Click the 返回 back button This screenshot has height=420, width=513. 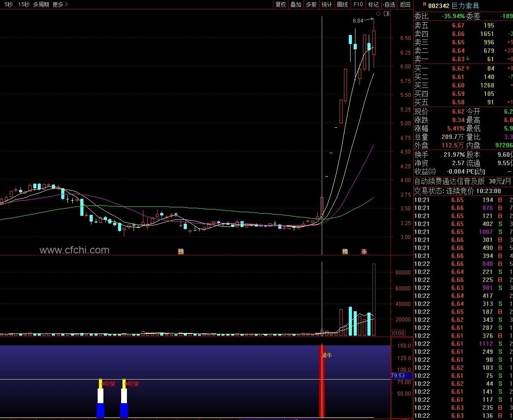tap(405, 4)
